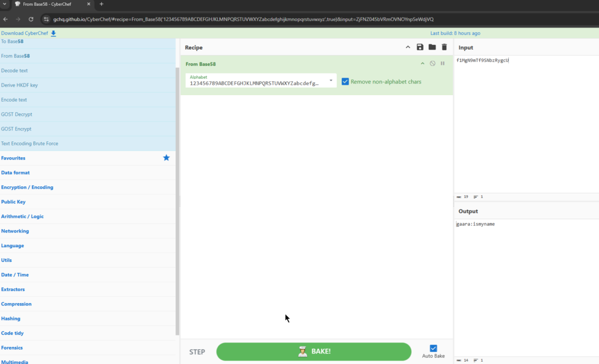The image size is (599, 364).
Task: Click the STEP button
Action: click(197, 352)
